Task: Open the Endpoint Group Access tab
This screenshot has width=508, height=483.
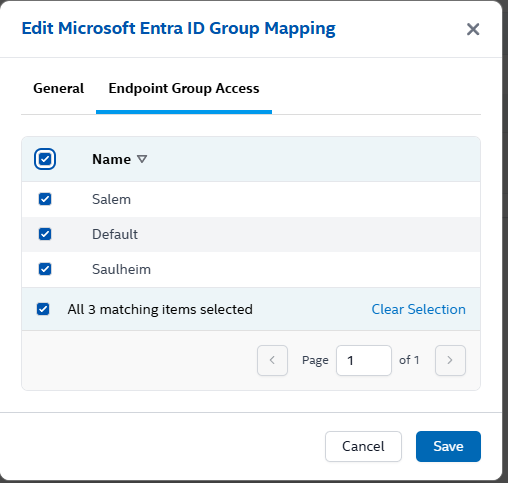Action: (x=184, y=88)
